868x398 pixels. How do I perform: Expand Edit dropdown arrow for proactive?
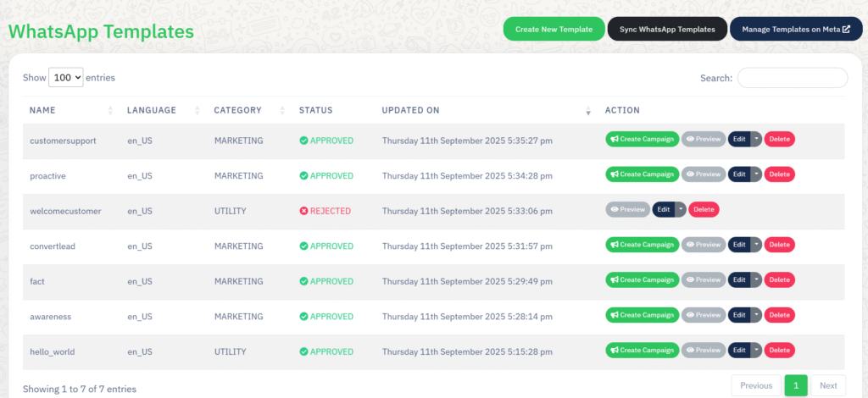756,174
